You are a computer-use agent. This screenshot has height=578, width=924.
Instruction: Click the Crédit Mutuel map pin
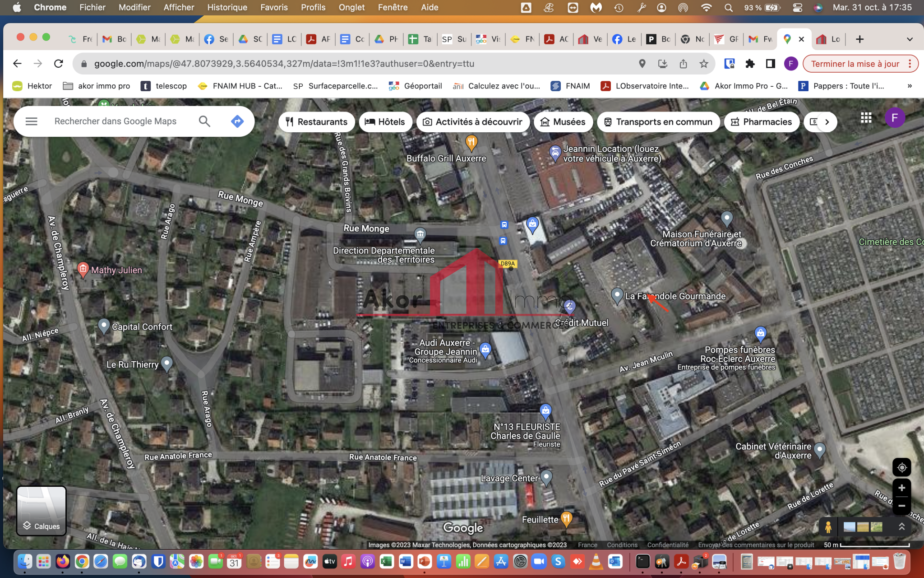(570, 307)
